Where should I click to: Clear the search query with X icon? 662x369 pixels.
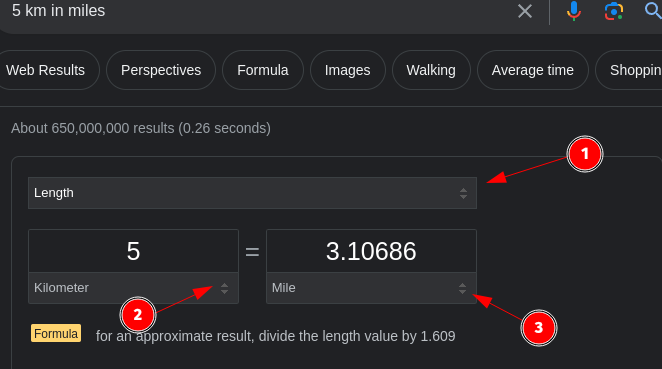[525, 11]
